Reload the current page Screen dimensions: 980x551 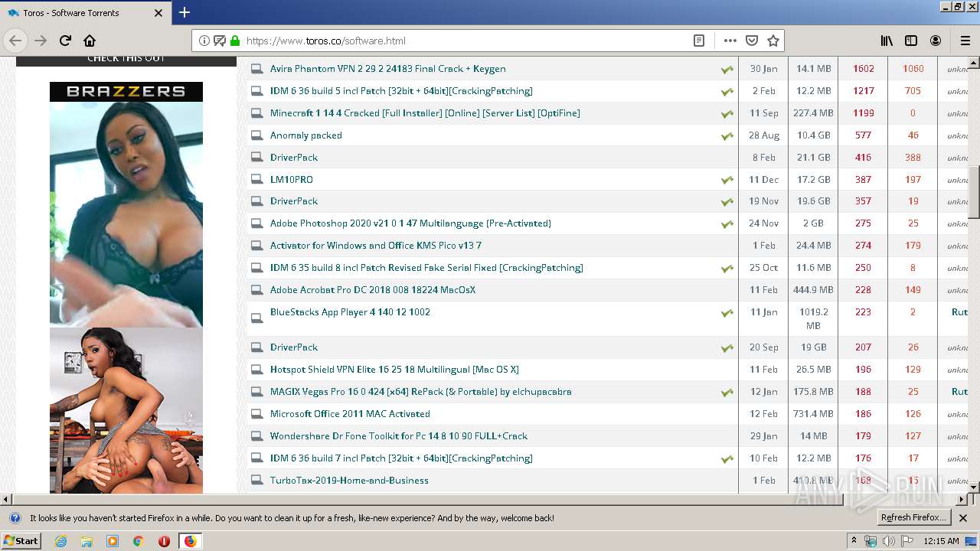coord(65,41)
